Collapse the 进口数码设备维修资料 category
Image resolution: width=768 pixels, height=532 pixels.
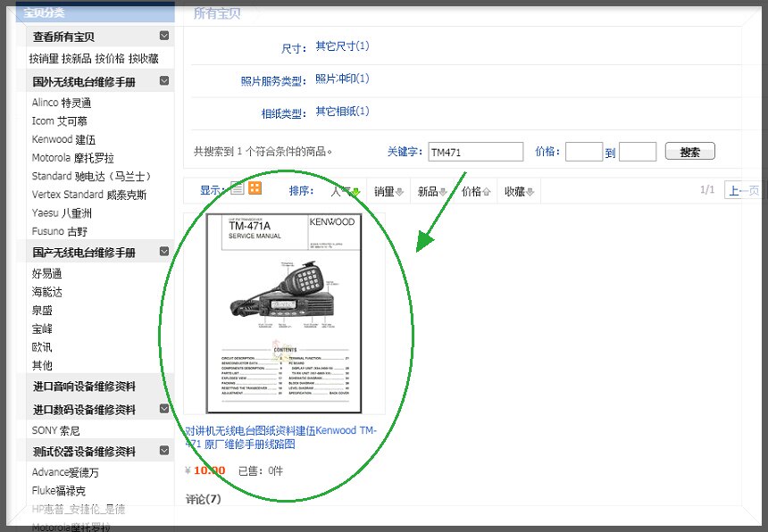click(164, 409)
